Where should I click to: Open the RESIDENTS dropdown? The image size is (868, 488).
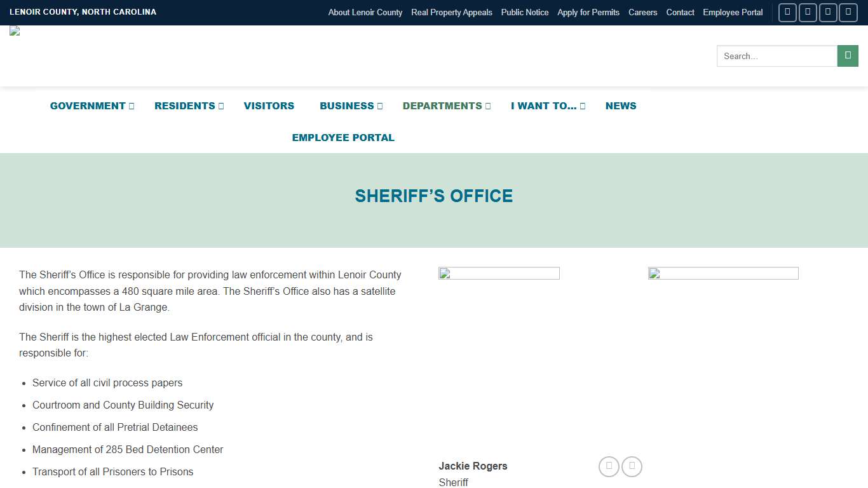click(x=185, y=105)
